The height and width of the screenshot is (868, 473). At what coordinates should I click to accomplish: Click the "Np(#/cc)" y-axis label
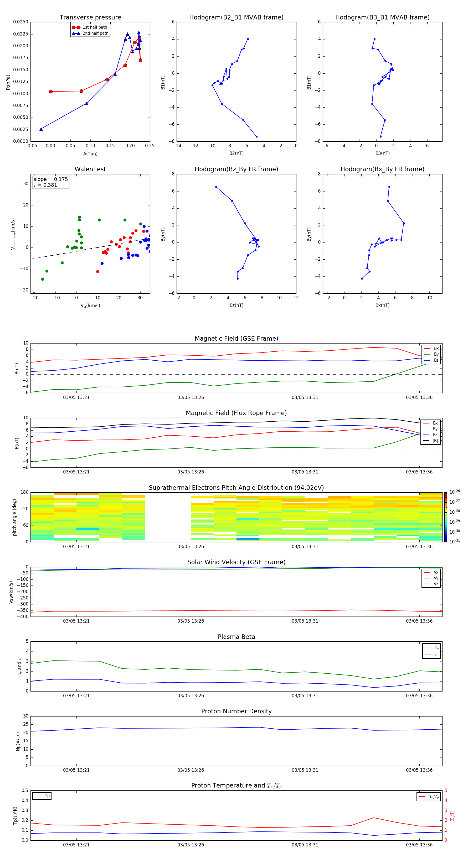click(x=18, y=741)
